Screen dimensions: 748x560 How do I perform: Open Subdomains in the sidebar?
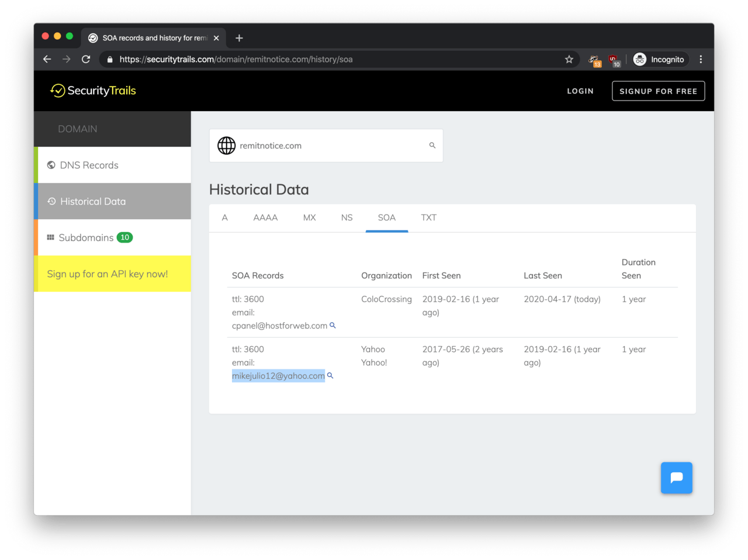[x=112, y=237]
